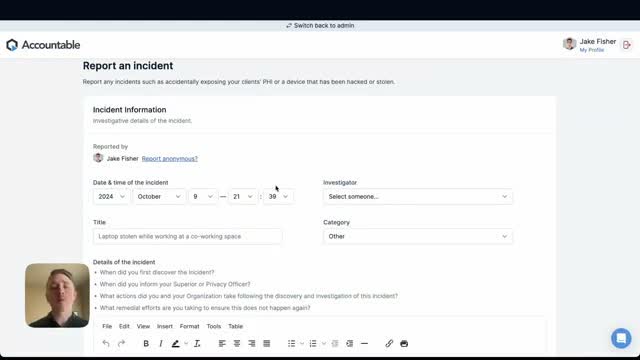Image resolution: width=640 pixels, height=360 pixels.
Task: Open highlight color options arrow
Action: (186, 344)
